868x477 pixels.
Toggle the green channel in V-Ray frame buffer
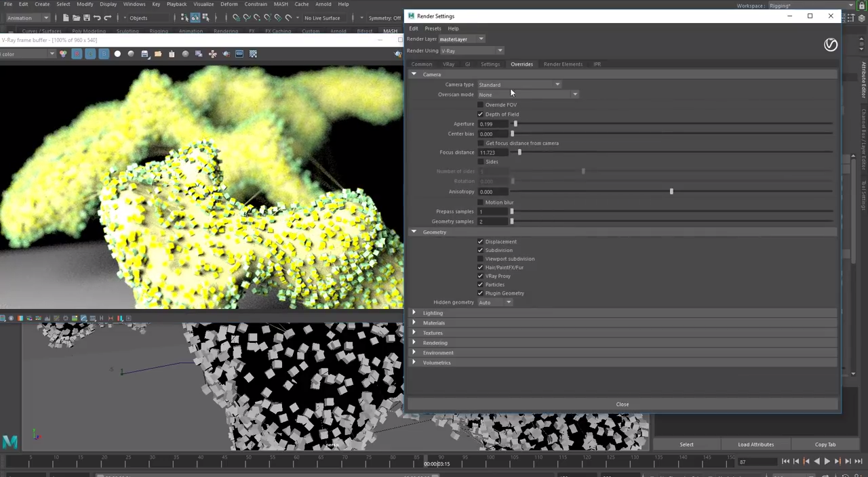91,54
